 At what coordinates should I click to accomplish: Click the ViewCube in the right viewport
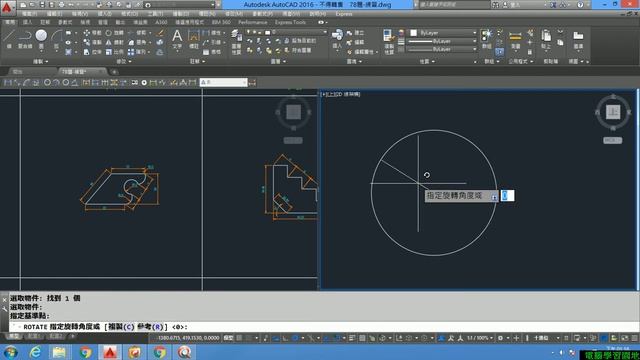point(613,112)
